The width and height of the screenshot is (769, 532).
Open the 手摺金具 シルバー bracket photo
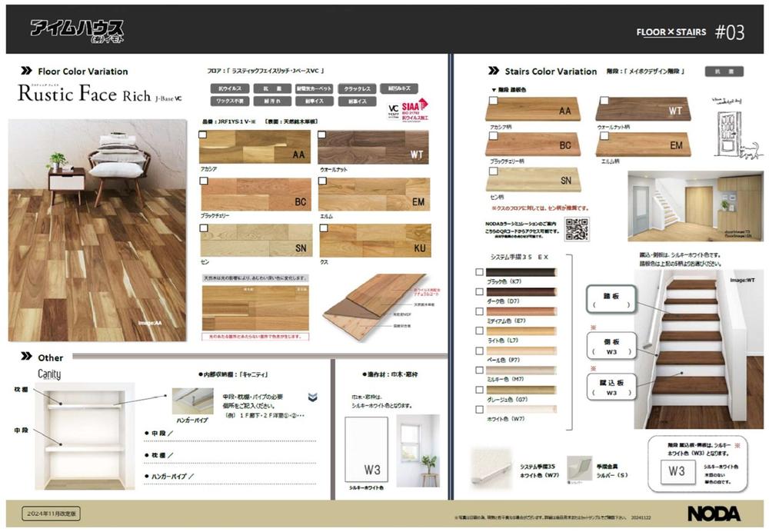[579, 470]
